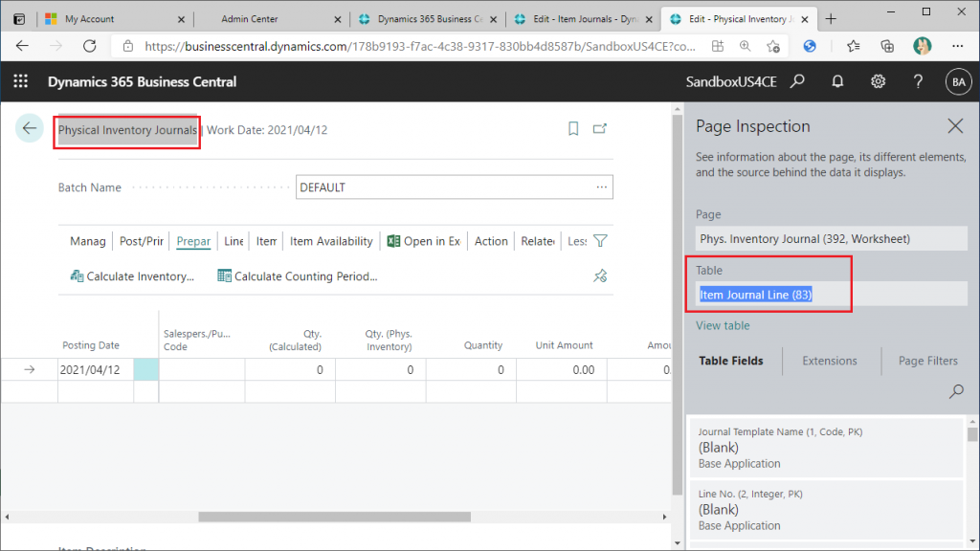Open the Post/Print menu
Screen dimensions: 980x551
click(x=142, y=241)
